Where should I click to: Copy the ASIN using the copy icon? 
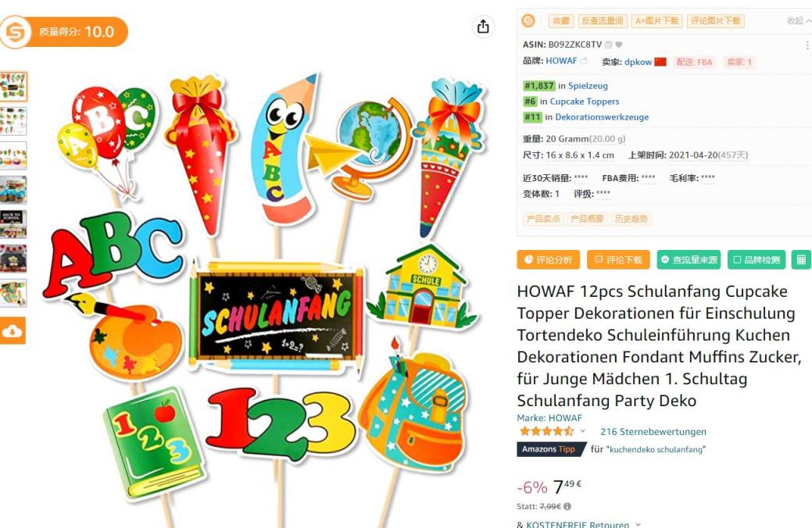(609, 45)
